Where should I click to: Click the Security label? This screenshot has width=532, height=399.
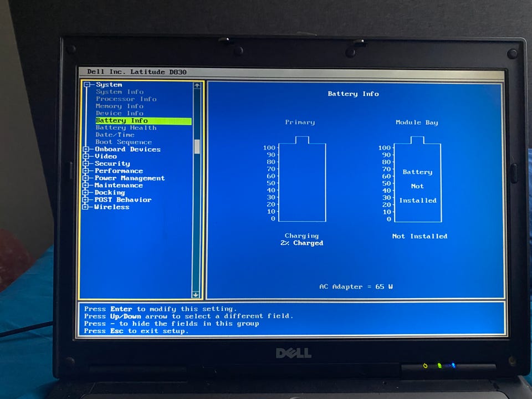point(112,163)
